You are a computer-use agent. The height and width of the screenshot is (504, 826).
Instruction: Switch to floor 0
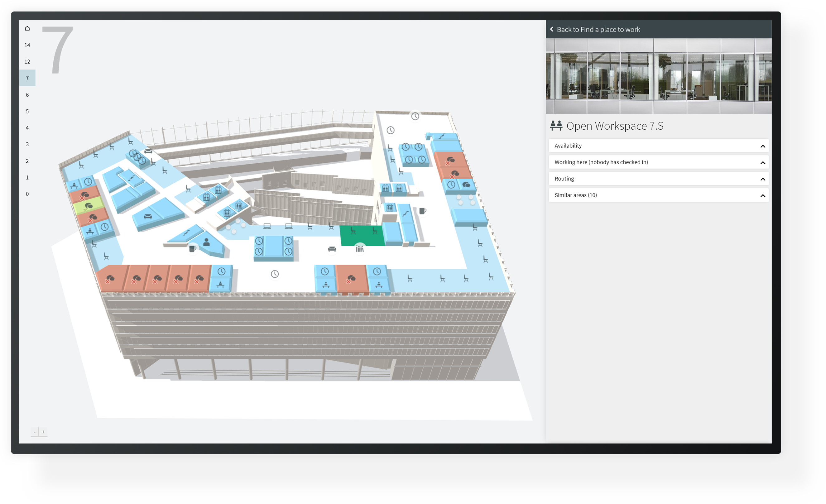(x=27, y=194)
